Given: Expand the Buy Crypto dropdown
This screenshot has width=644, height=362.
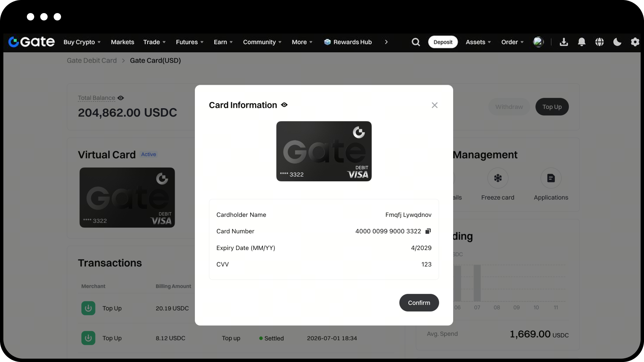Looking at the screenshot, I should [82, 42].
